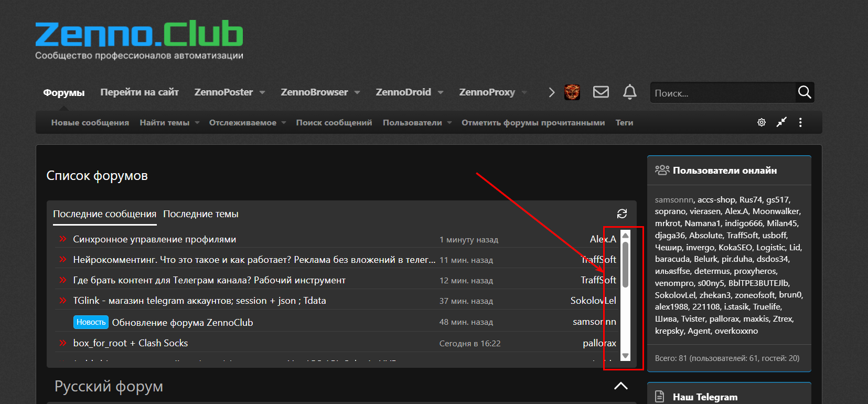Expand the ZennoDroid dropdown arrow
Screen dimensions: 868x404
tap(441, 92)
